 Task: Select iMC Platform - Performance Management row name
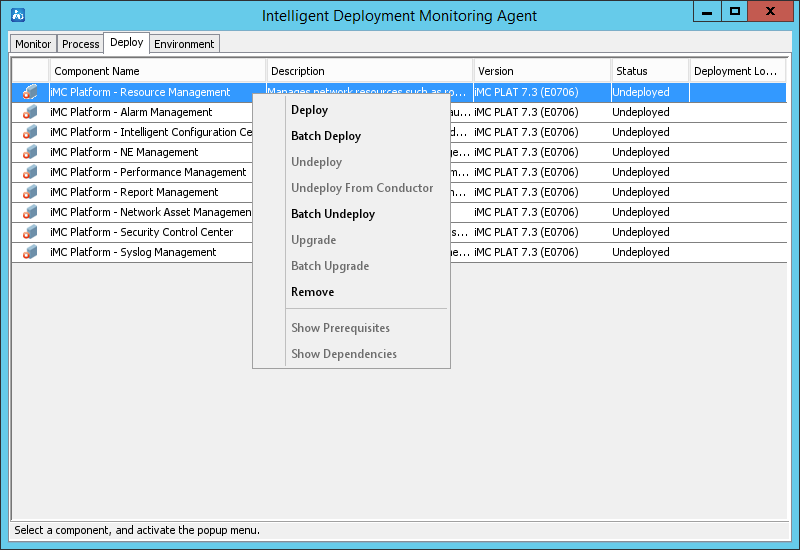[148, 172]
